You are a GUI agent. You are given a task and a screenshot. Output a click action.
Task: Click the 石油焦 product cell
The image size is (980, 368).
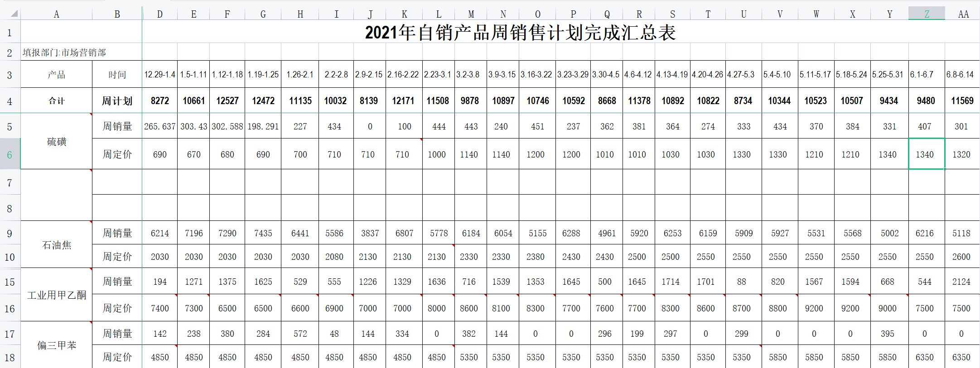coord(57,245)
